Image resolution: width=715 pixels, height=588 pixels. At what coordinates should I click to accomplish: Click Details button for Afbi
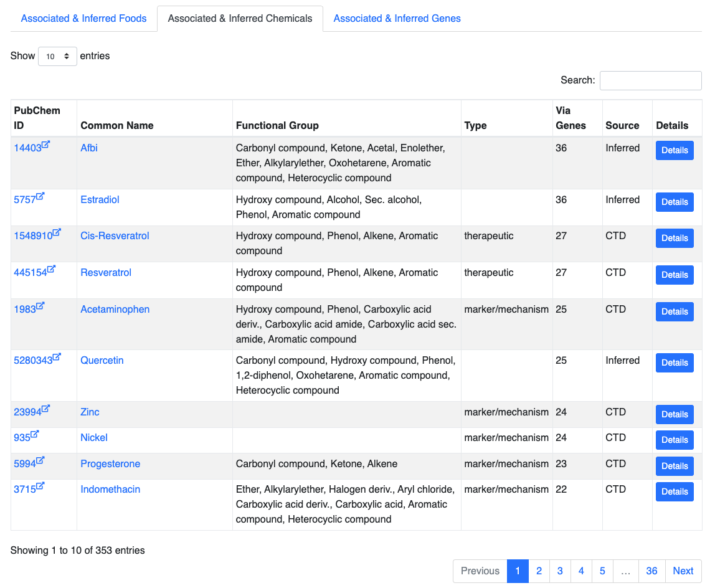coord(675,151)
